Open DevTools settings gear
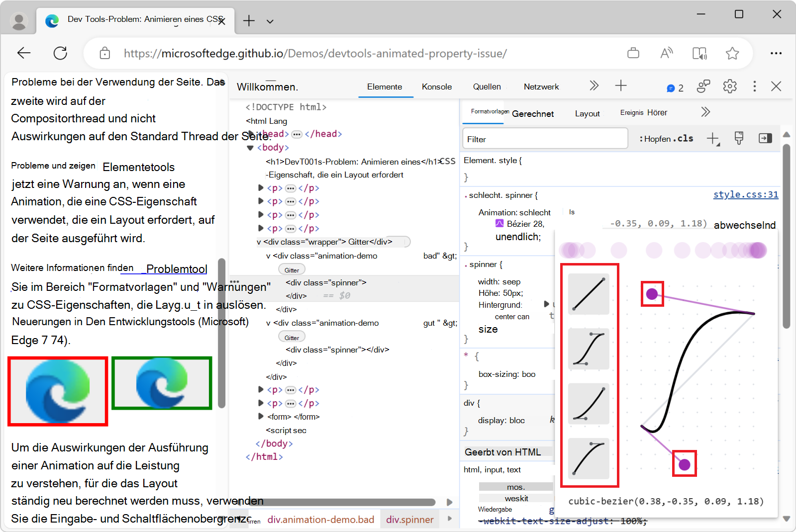Image resolution: width=796 pixels, height=532 pixels. tap(729, 87)
